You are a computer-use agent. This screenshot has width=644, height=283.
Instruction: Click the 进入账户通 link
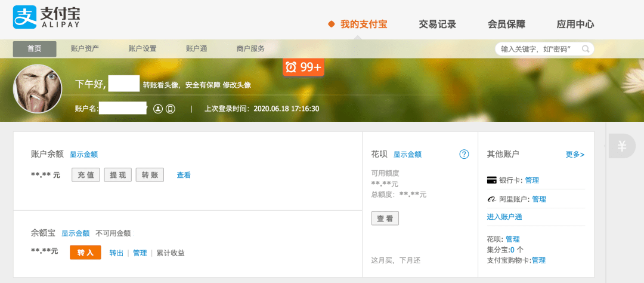click(504, 217)
